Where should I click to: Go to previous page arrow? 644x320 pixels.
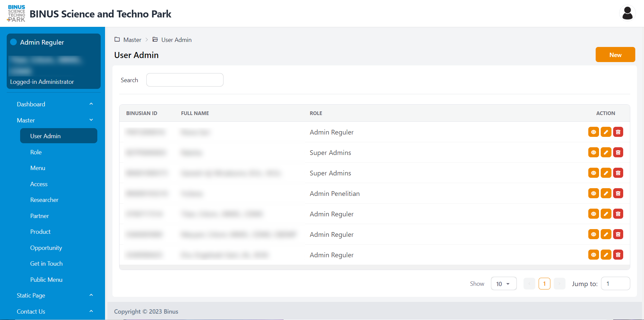click(x=529, y=284)
